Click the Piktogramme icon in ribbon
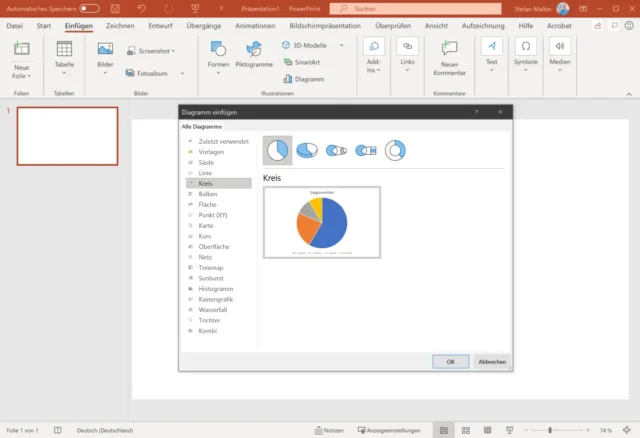Screen dimensions: 640x438 pyautogui.click(x=253, y=55)
